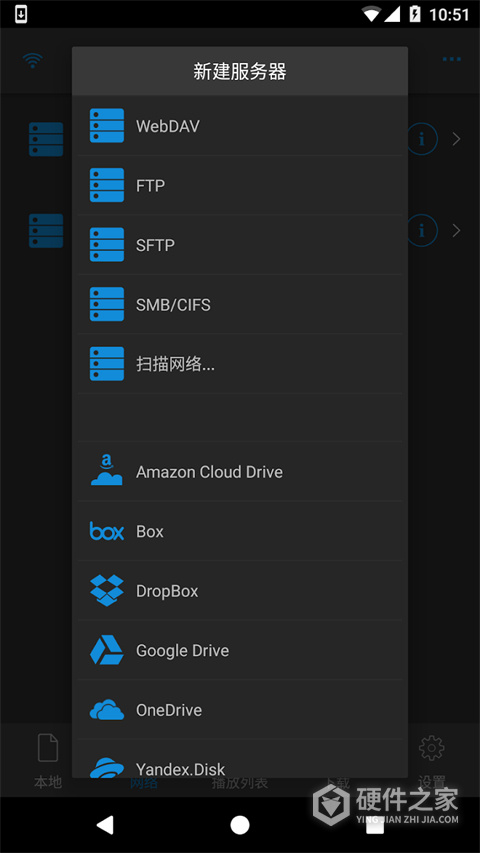Tap second background server icon
This screenshot has height=853, width=480.
click(x=46, y=231)
